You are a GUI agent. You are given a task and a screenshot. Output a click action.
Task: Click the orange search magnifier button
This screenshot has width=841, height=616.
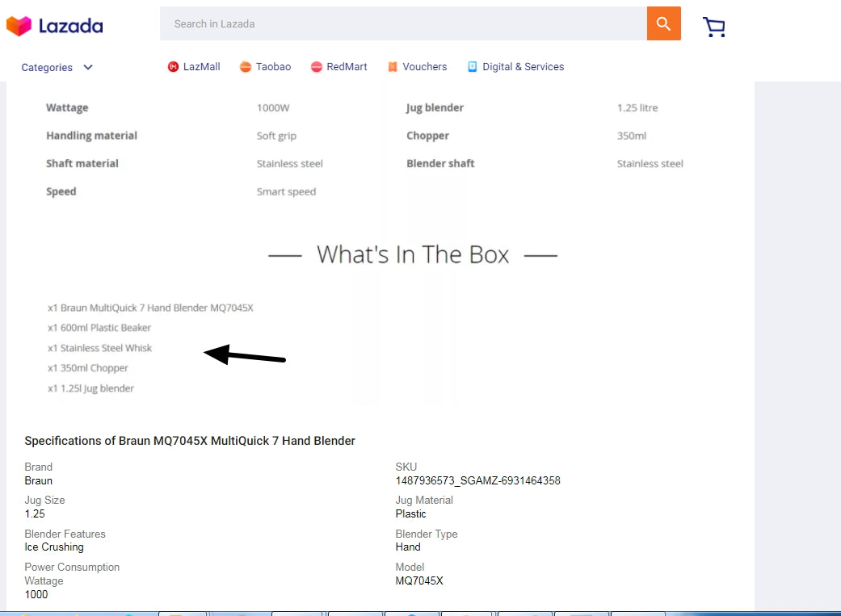(x=663, y=23)
